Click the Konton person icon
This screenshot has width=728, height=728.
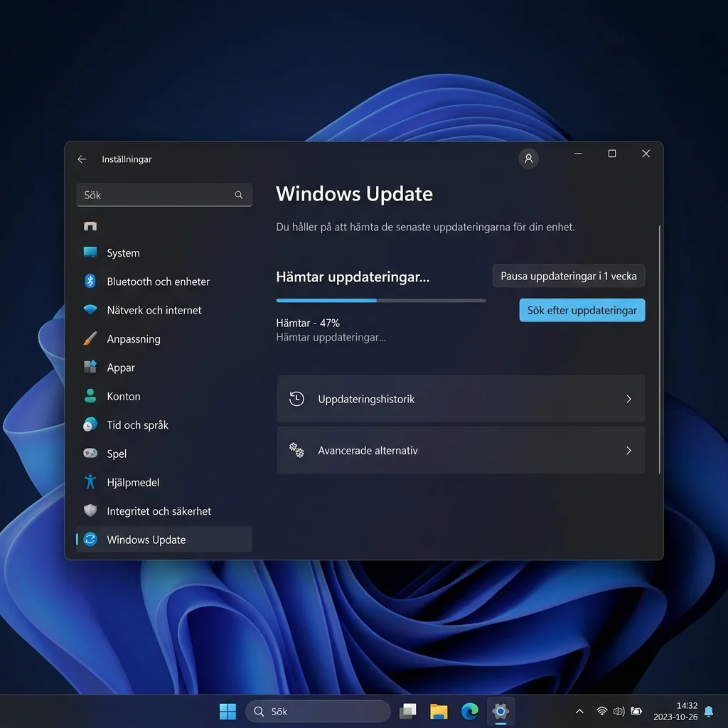tap(90, 395)
